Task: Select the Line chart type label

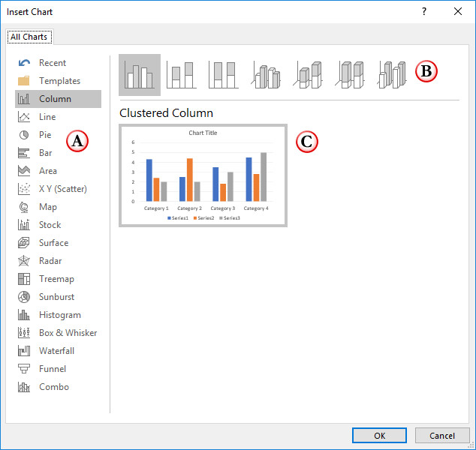Action: point(47,117)
